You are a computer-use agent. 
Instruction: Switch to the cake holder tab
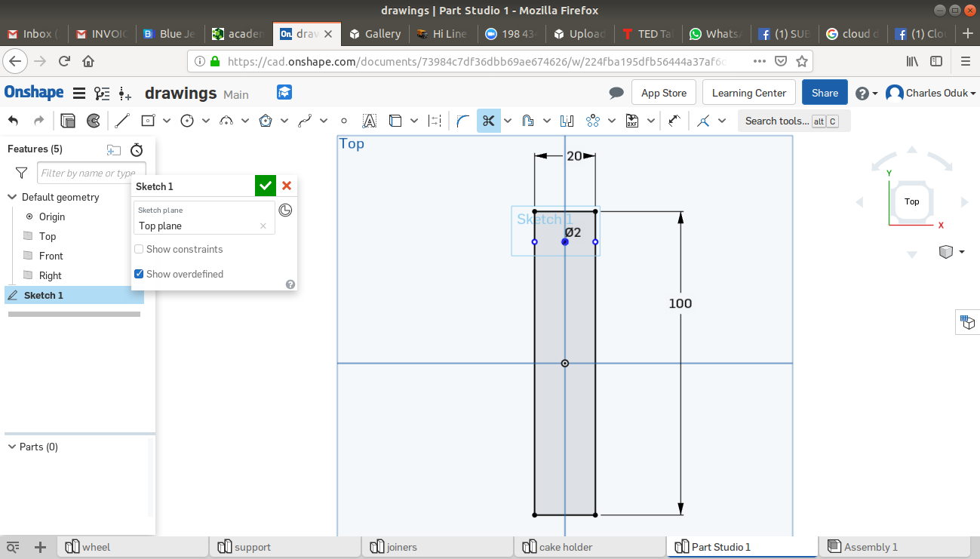pyautogui.click(x=565, y=547)
